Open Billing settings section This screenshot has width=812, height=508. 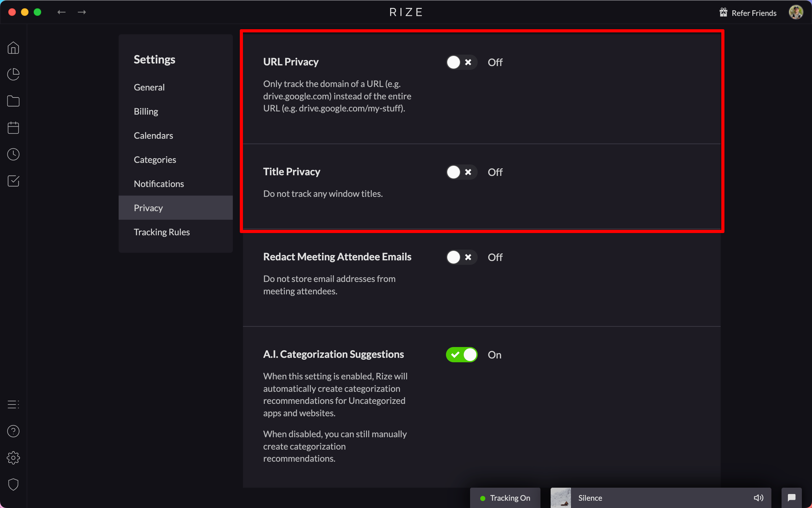click(176, 111)
